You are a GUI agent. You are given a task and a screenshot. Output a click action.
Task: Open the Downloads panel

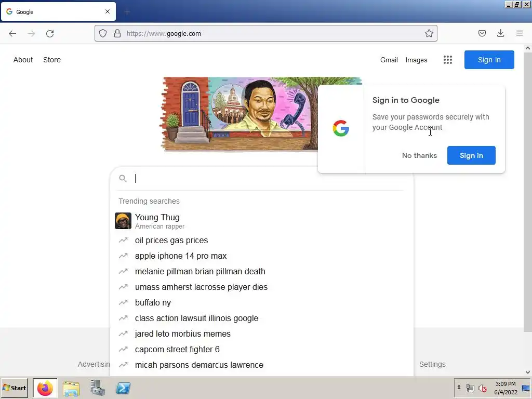500,33
